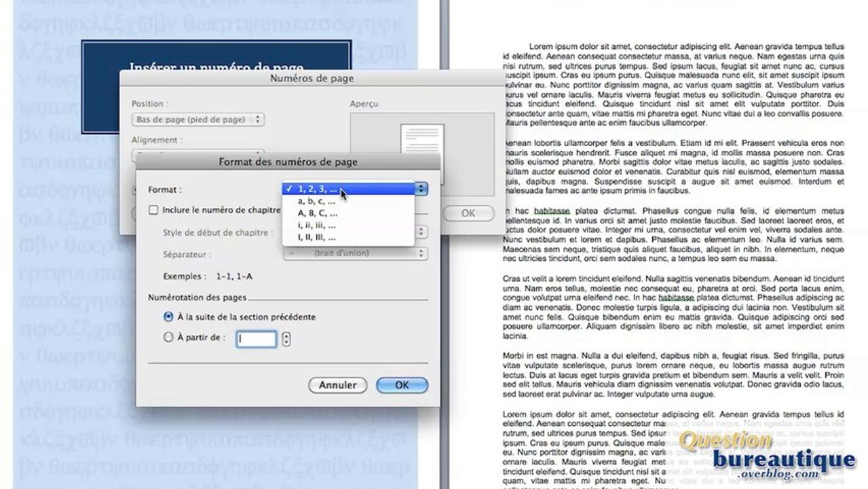
Task: Select "À la suite de la section précédente" radio
Action: (168, 316)
